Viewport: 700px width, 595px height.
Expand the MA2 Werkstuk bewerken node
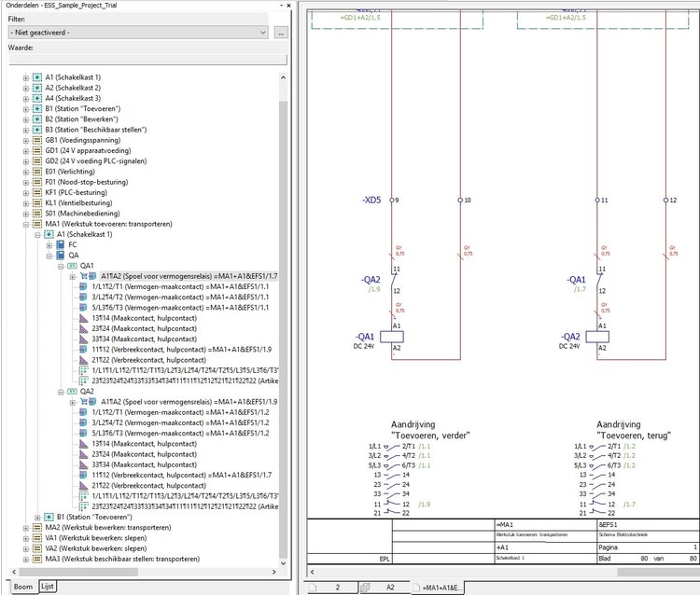click(25, 527)
